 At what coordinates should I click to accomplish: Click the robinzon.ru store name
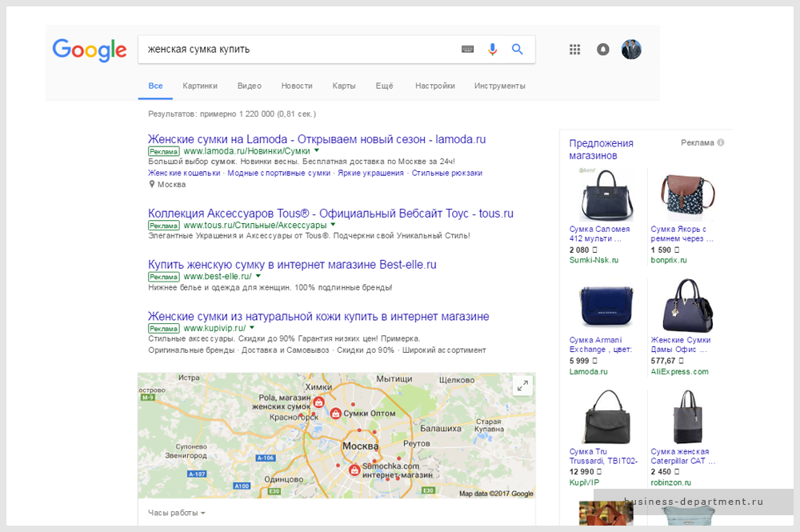click(671, 482)
